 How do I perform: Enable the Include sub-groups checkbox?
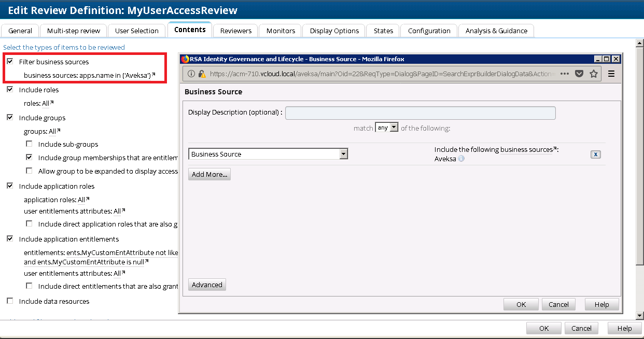coord(29,144)
